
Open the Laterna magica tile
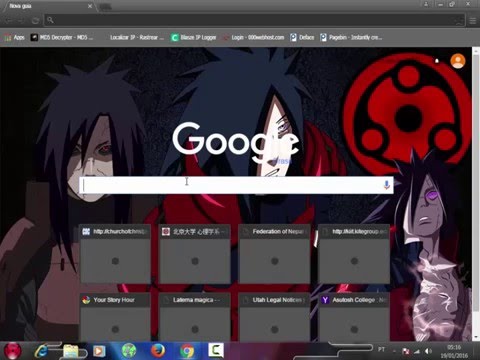[x=195, y=317]
